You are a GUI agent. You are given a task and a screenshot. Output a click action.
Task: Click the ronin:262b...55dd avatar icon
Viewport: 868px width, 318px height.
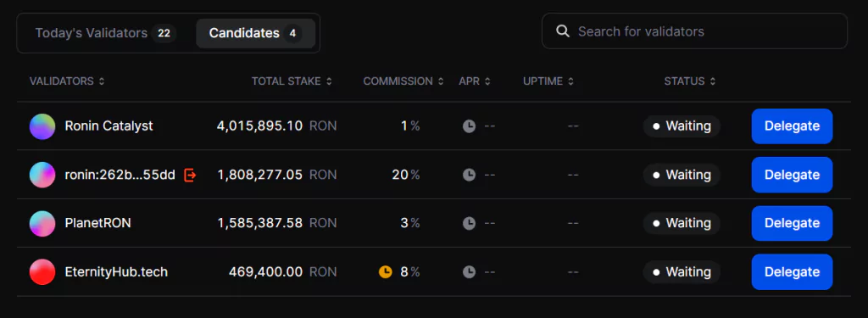[42, 175]
